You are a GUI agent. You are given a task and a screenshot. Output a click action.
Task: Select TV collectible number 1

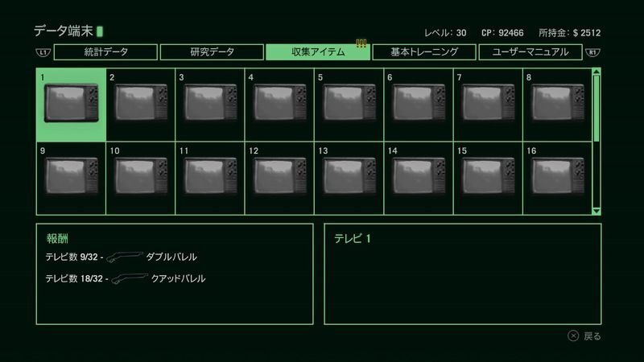(71, 105)
